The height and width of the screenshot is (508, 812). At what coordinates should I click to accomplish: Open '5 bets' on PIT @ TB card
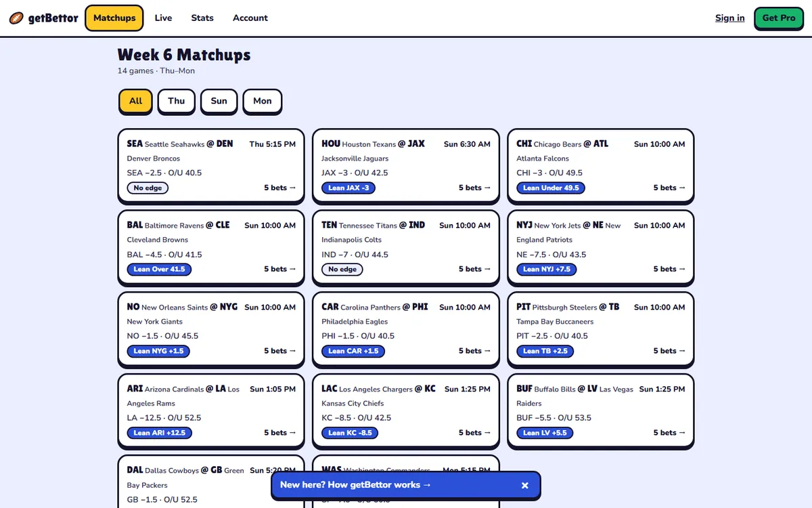point(669,351)
